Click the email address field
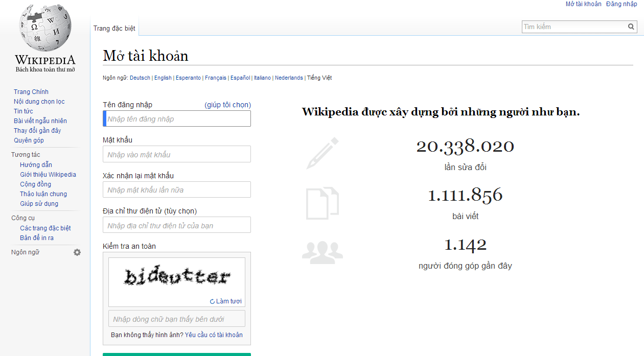 pos(177,225)
